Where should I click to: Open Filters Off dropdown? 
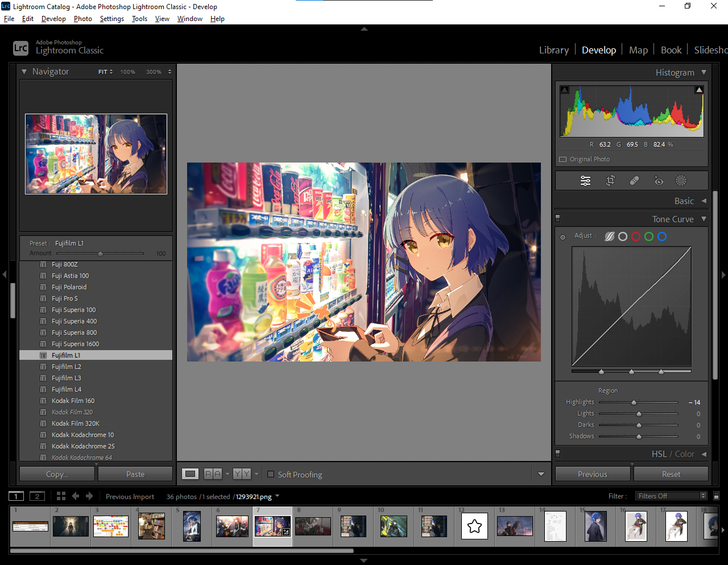[x=671, y=496]
